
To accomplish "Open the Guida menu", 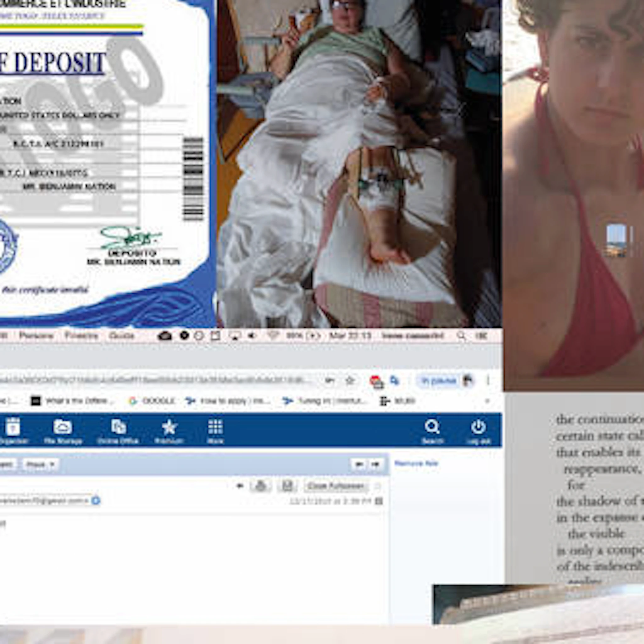I will pyautogui.click(x=121, y=336).
